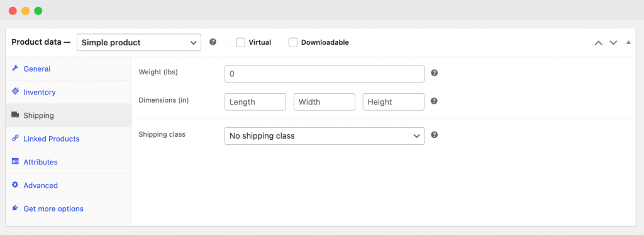The image size is (644, 235).
Task: Click the Linked Products chain icon
Action: coord(15,138)
